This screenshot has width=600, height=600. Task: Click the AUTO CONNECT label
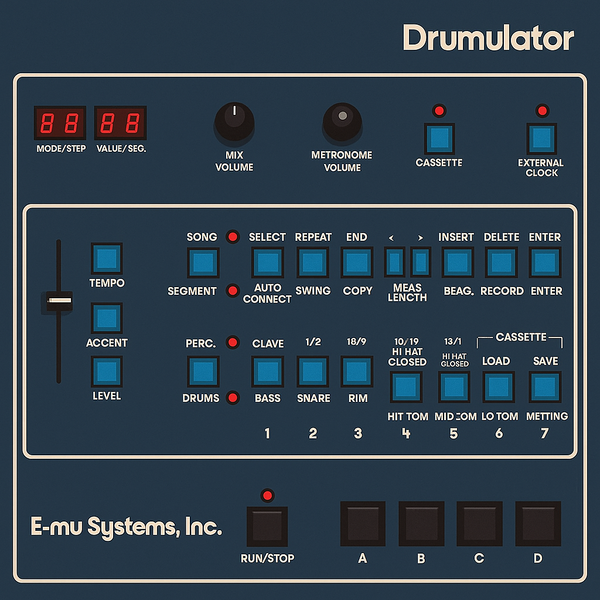coord(267,293)
